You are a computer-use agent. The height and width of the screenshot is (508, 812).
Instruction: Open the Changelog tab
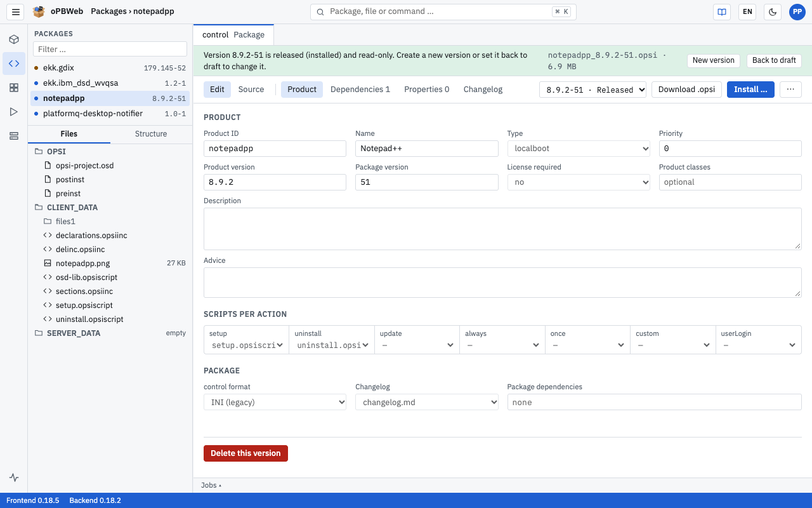tap(483, 90)
